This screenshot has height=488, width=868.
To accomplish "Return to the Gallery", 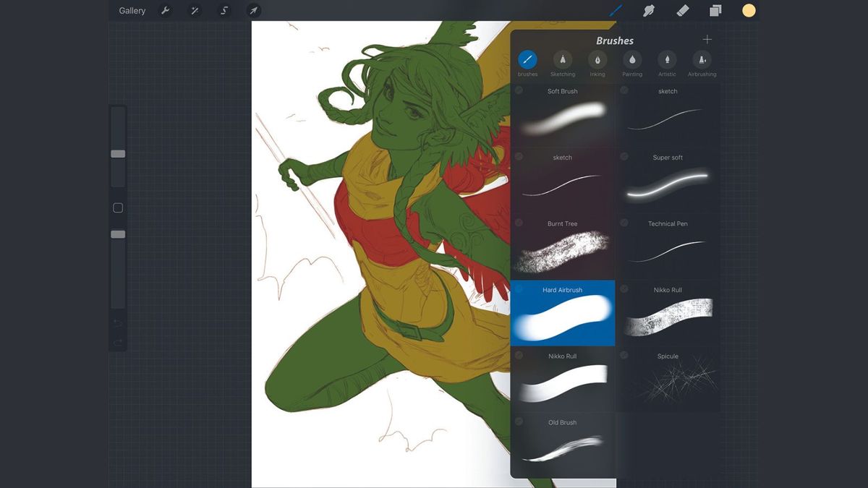I will tap(132, 10).
